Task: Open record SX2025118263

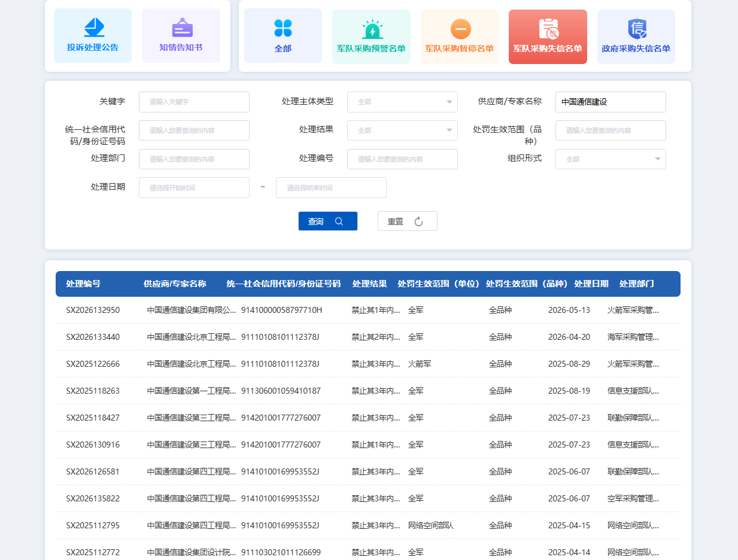Action: point(93,391)
